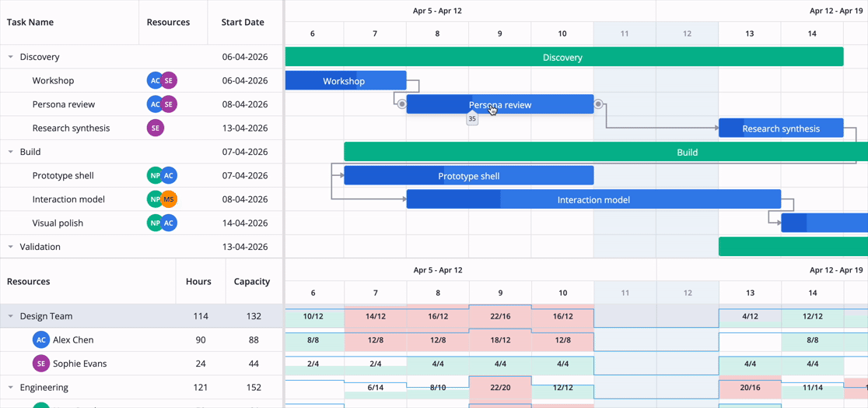The width and height of the screenshot is (868, 408).
Task: Click Design Team load cell 22/16
Action: pos(500,317)
